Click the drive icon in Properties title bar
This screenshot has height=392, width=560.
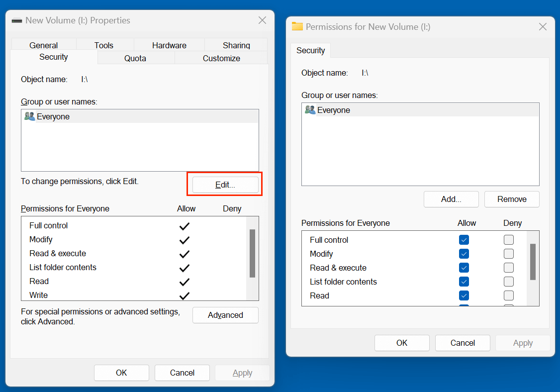[x=17, y=20]
